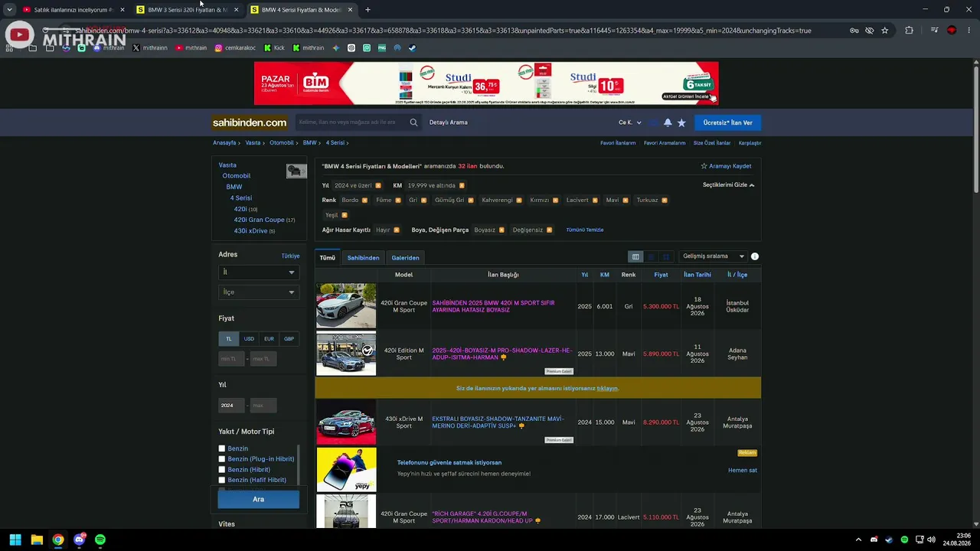Viewport: 980px width, 551px height.
Task: Switch to the classic list view icon
Action: tap(635, 257)
